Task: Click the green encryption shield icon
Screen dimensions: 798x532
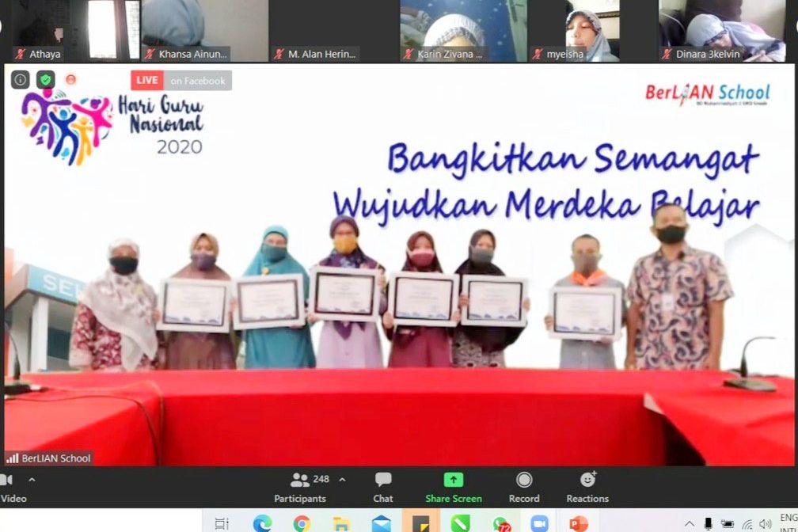Action: point(46,80)
